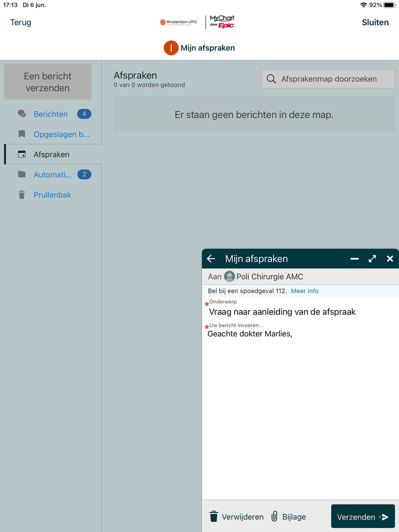
Task: Close the compose message panel
Action: point(390,259)
